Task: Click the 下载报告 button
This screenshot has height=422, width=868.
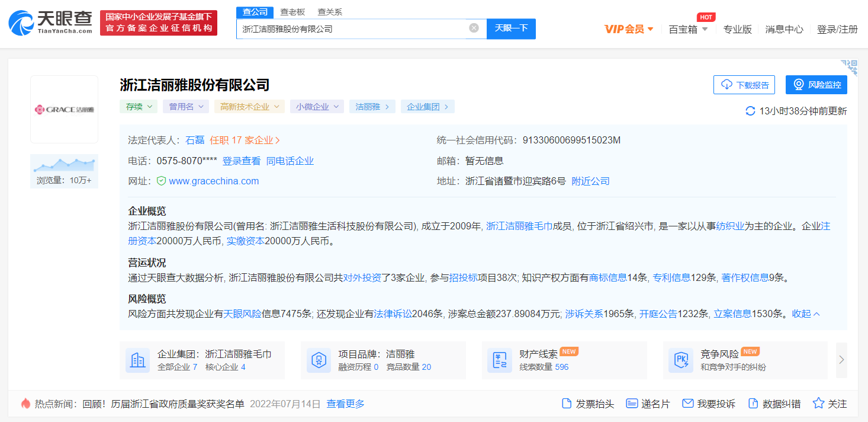Action: pyautogui.click(x=744, y=85)
